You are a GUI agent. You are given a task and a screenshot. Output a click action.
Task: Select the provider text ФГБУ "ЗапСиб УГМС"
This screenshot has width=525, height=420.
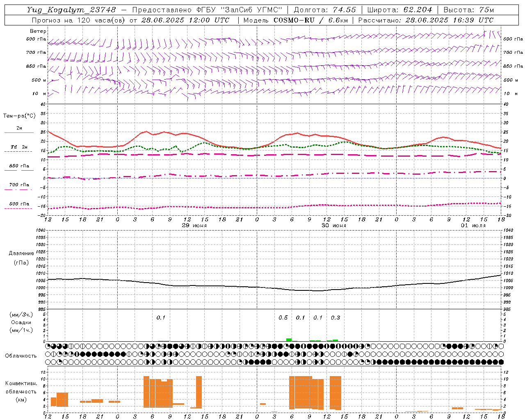(240, 10)
